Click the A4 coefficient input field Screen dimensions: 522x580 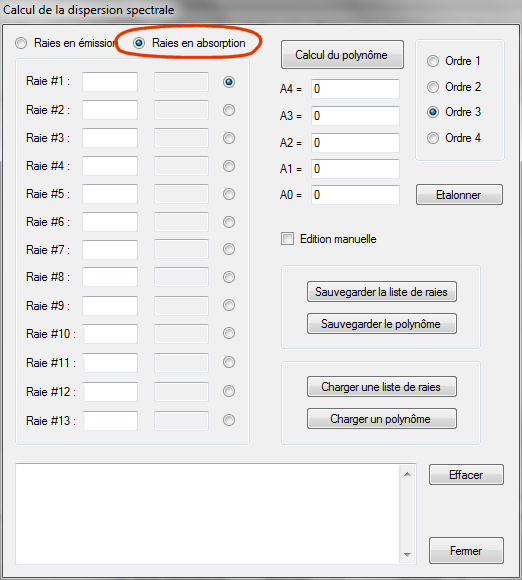355,89
